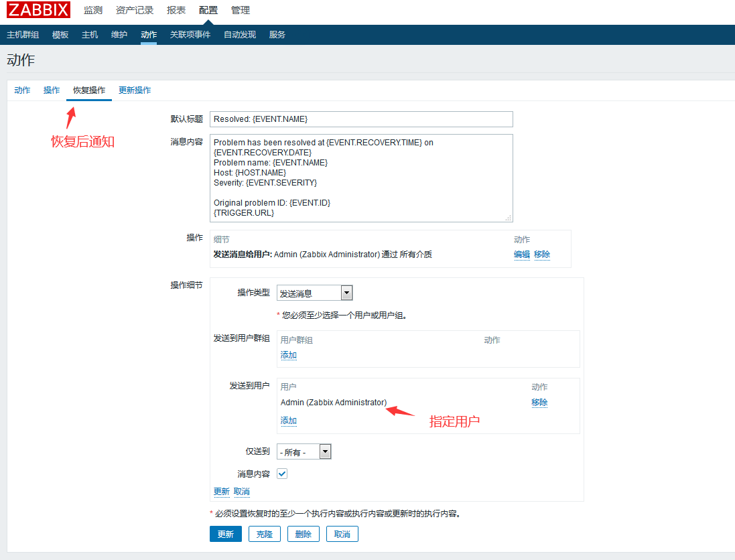The height and width of the screenshot is (560, 735).
Task: Click the ZABBIX logo
Action: [38, 10]
